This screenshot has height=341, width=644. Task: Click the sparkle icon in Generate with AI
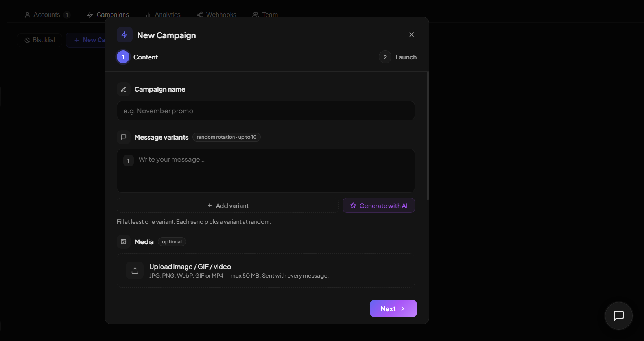pyautogui.click(x=353, y=206)
